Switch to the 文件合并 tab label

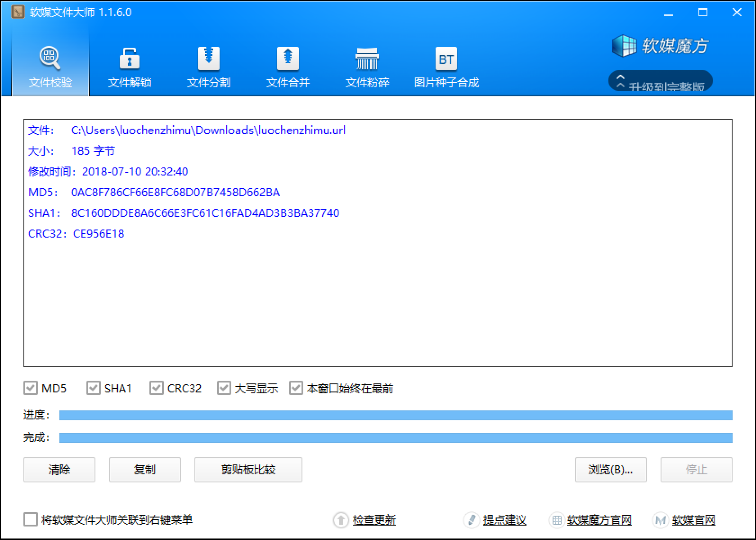point(288,82)
